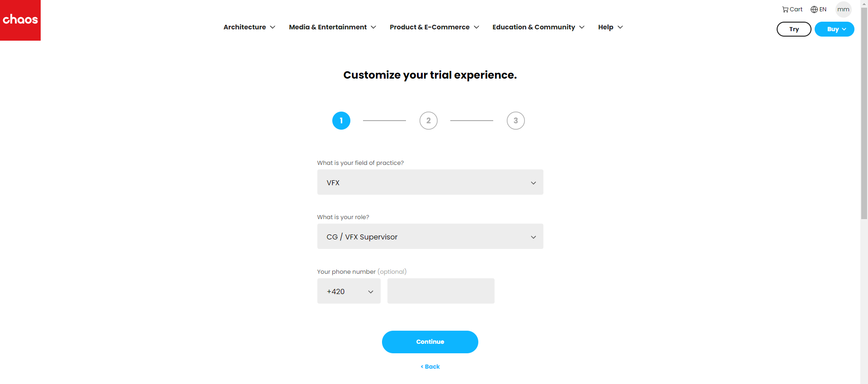Image resolution: width=868 pixels, height=384 pixels.
Task: Open Product & E-Commerce menu
Action: click(434, 27)
